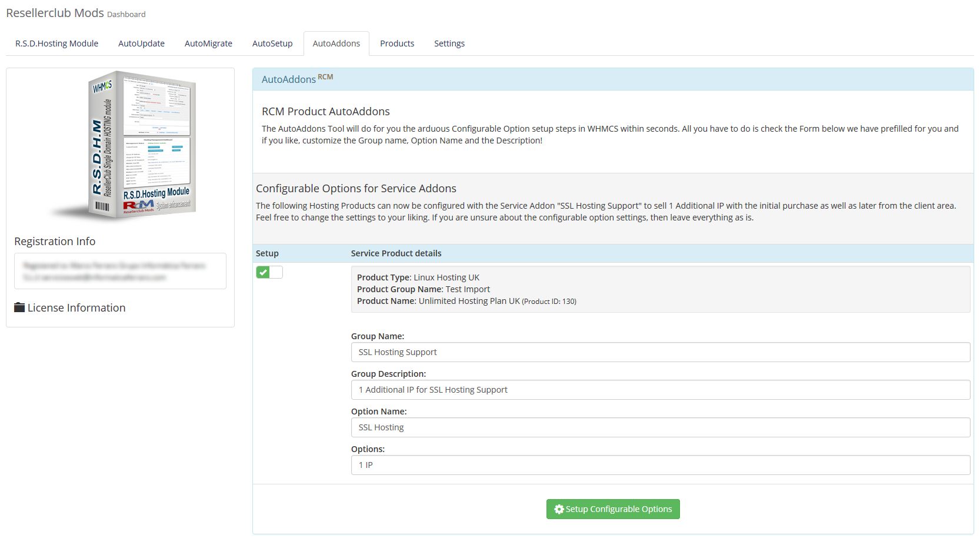Toggle the Setup switch for Unlimited Hosting Plan UK
The height and width of the screenshot is (542, 980).
tap(269, 272)
